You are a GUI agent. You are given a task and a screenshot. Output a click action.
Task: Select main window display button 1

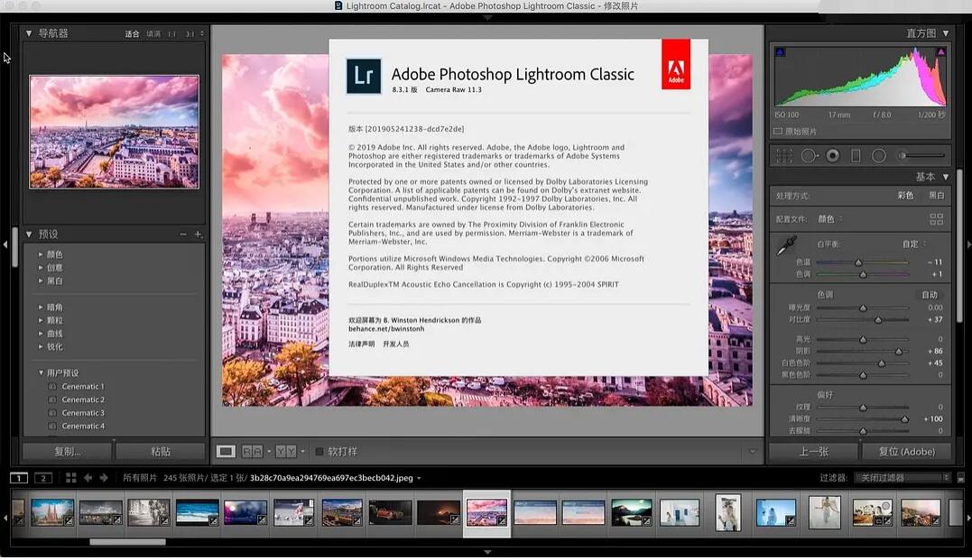tap(19, 478)
